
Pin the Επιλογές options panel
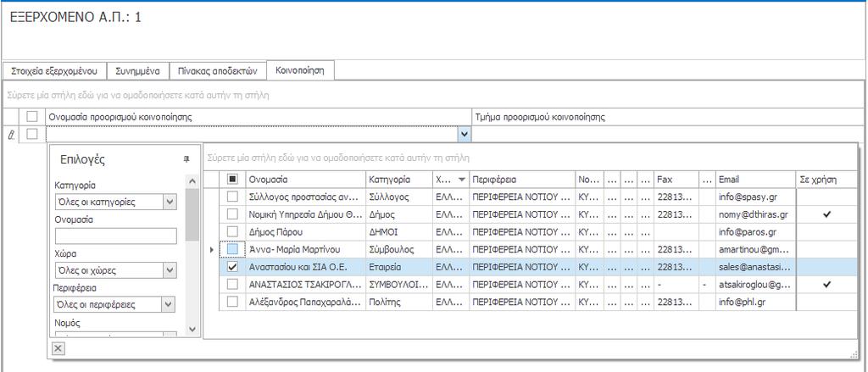pos(186,159)
